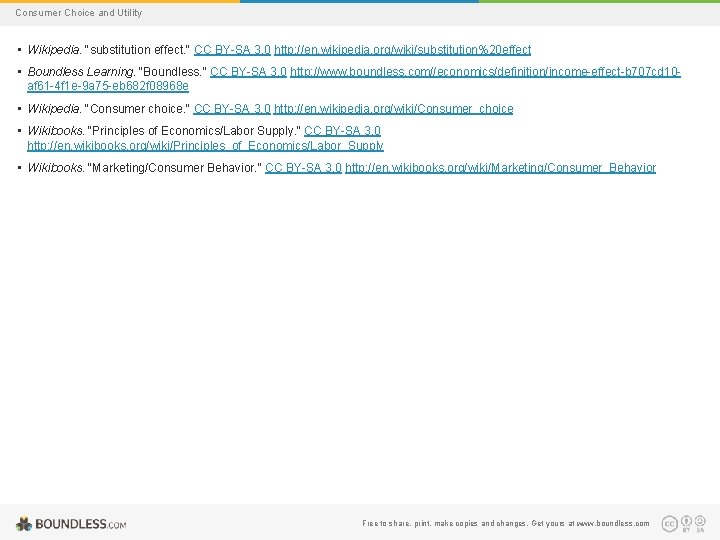This screenshot has width=720, height=540.
Task: Click the Creative Commons CC icon in footer
Action: click(669, 523)
